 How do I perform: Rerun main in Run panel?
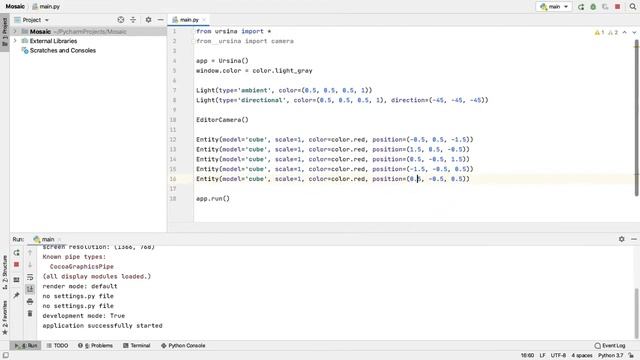(16, 253)
